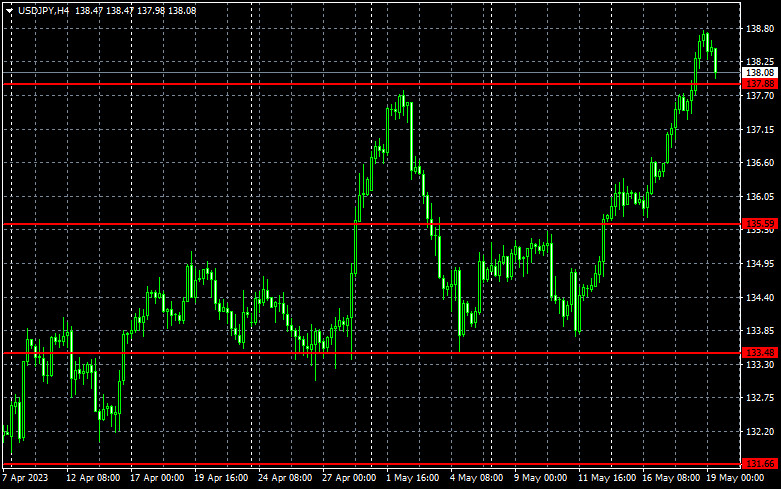Click the 24 Apr 08:00 time label
This screenshot has height=489, width=781.
pos(284,478)
